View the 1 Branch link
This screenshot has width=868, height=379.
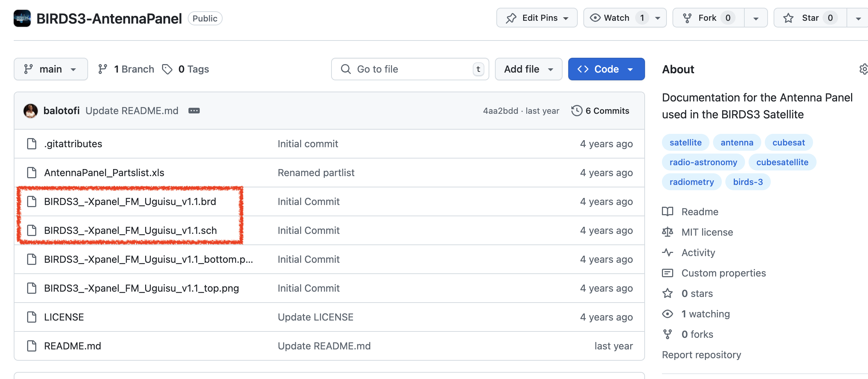coord(126,69)
